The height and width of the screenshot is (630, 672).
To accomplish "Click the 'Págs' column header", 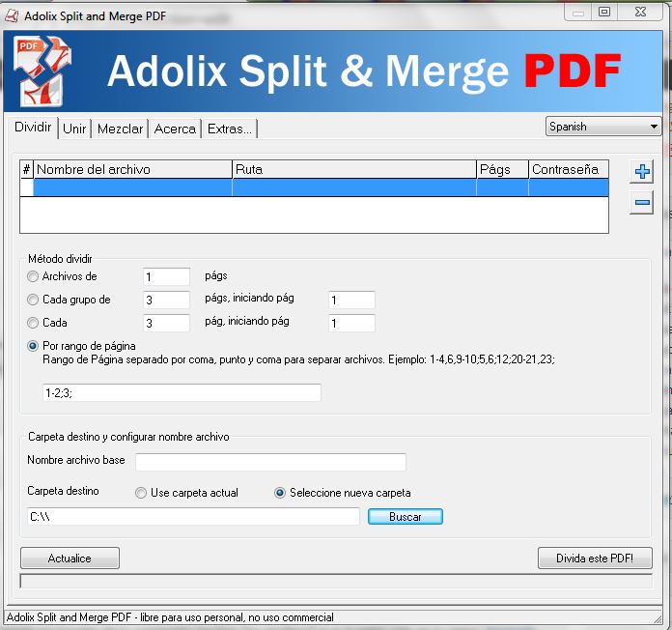I will (502, 169).
